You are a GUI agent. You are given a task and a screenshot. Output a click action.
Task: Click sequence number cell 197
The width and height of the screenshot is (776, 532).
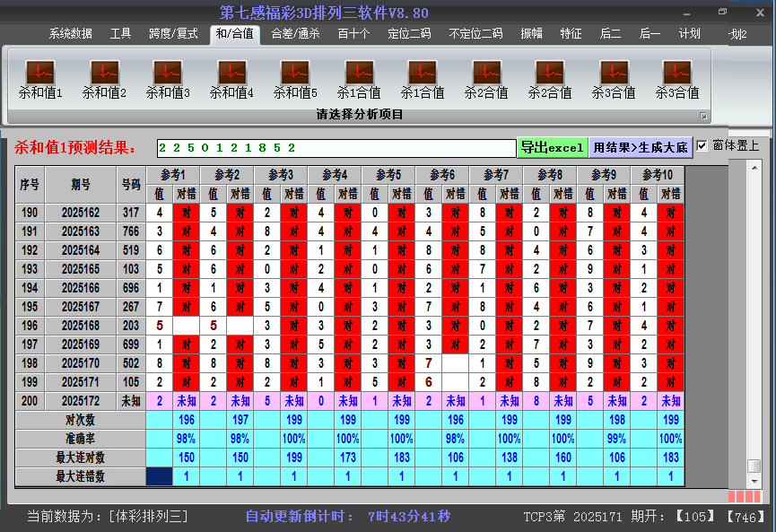pos(30,344)
